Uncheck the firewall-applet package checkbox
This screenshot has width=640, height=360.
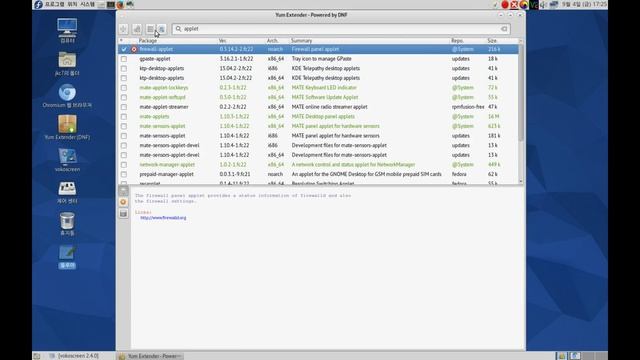coord(124,49)
